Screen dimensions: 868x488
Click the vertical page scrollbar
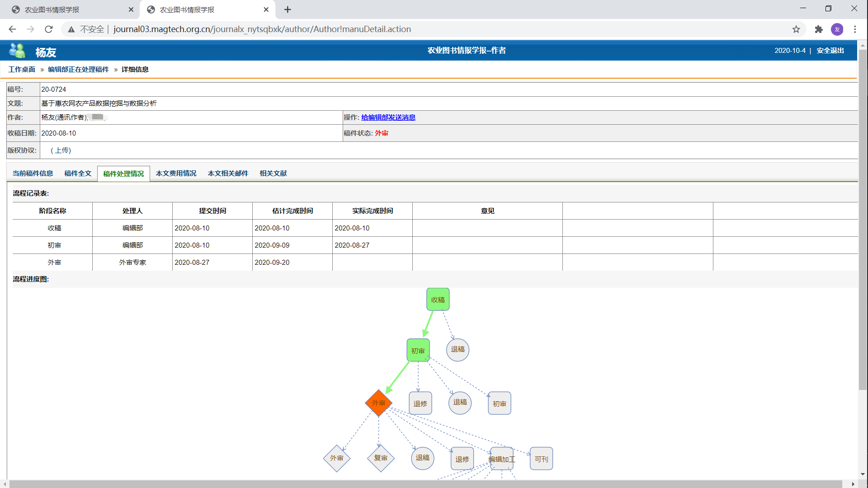click(x=863, y=217)
